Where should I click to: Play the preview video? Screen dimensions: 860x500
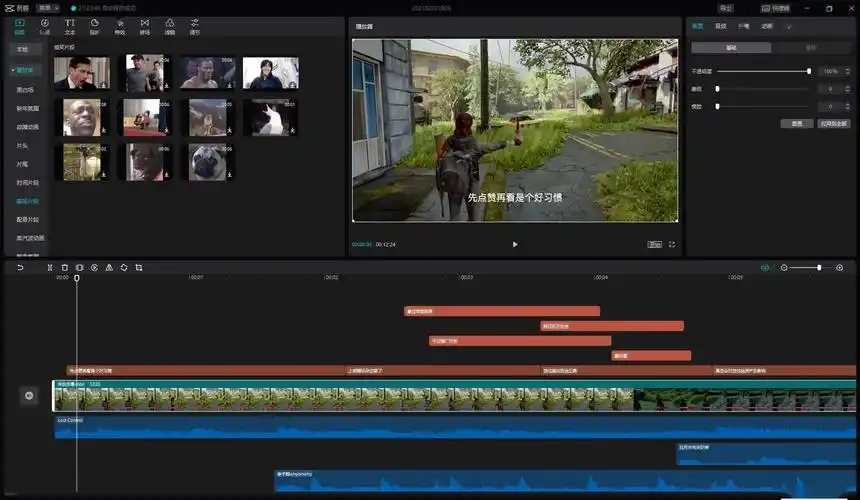click(514, 245)
